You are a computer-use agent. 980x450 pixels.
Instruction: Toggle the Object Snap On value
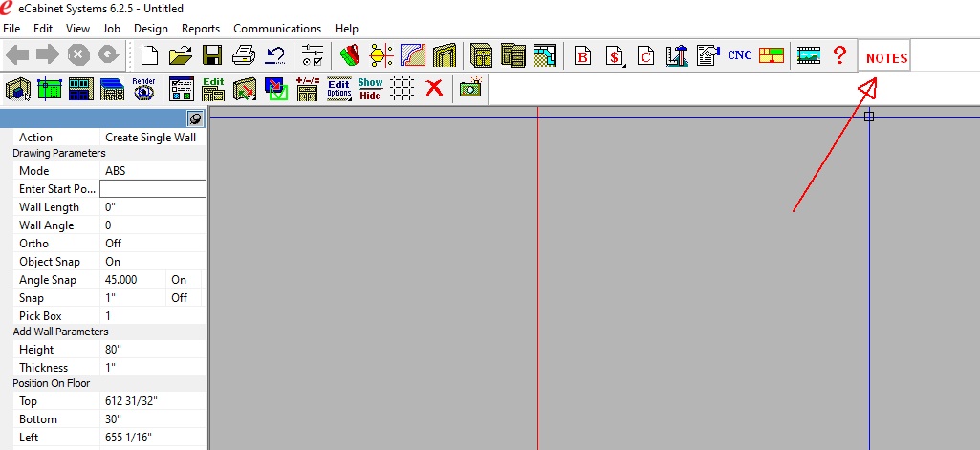pos(153,262)
